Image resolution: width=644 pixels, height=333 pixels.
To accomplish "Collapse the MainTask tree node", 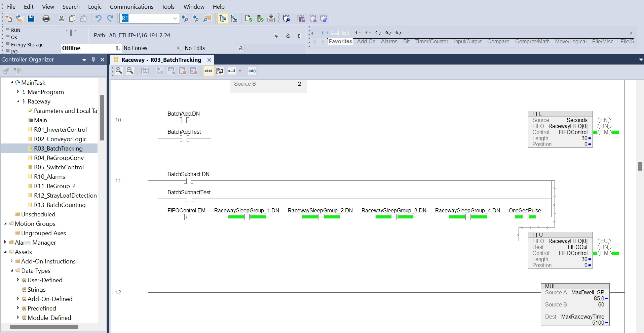I will click(12, 82).
